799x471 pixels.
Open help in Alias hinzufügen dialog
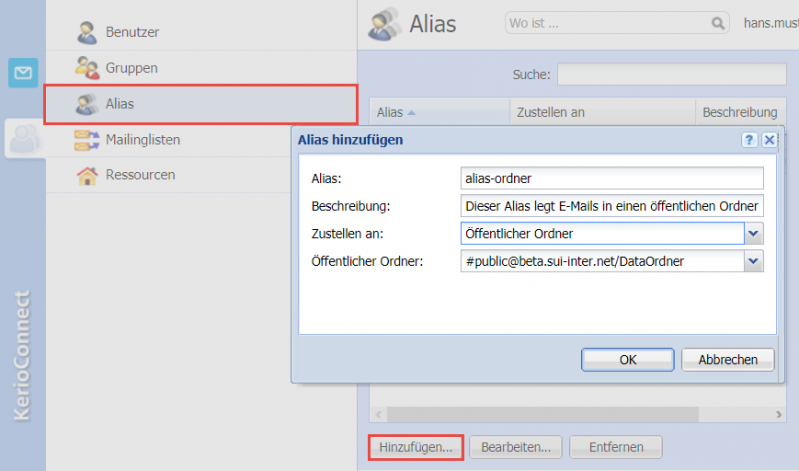click(749, 140)
